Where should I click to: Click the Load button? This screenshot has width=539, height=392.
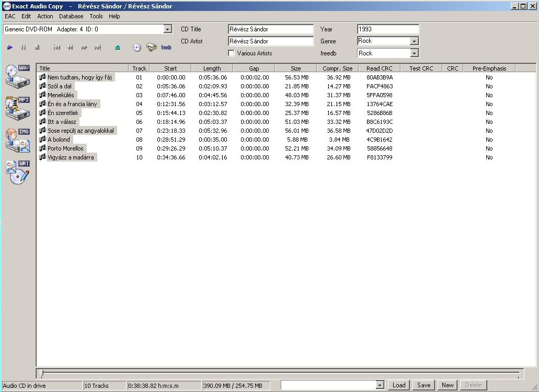[x=399, y=385]
